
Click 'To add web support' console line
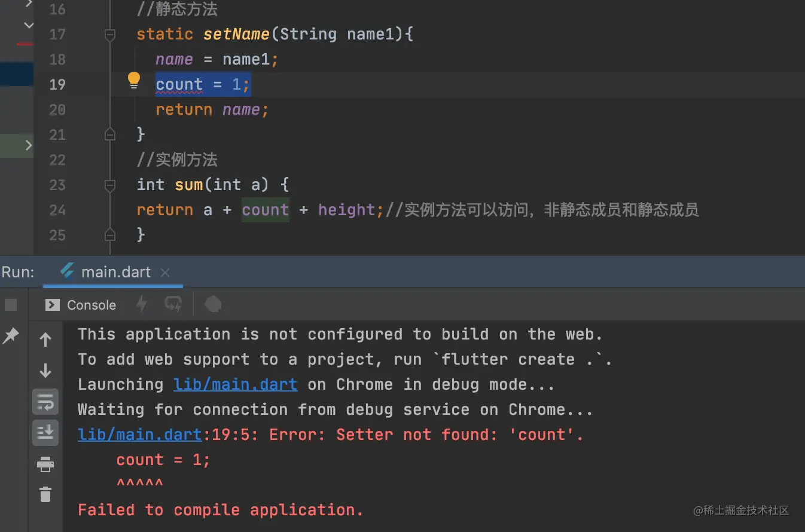(345, 359)
